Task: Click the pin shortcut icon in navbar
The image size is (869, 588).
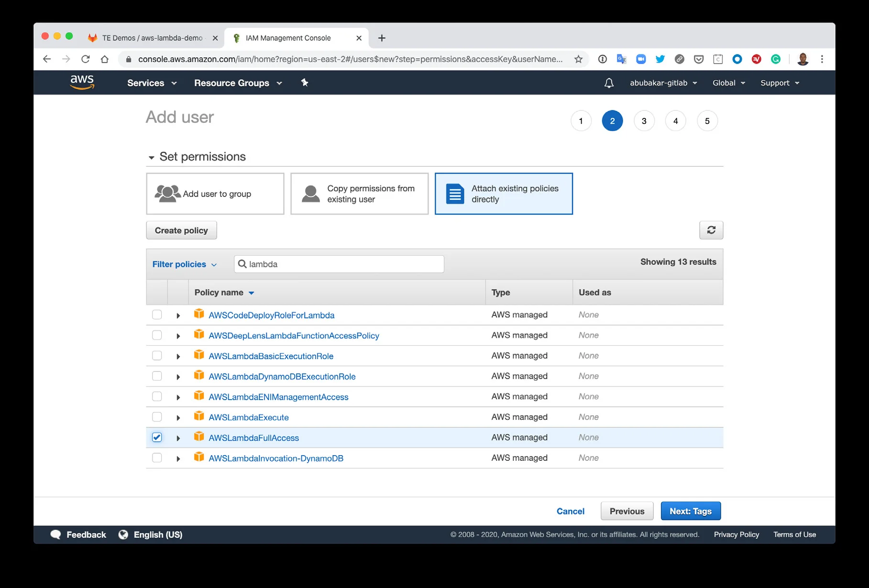Action: coord(305,83)
